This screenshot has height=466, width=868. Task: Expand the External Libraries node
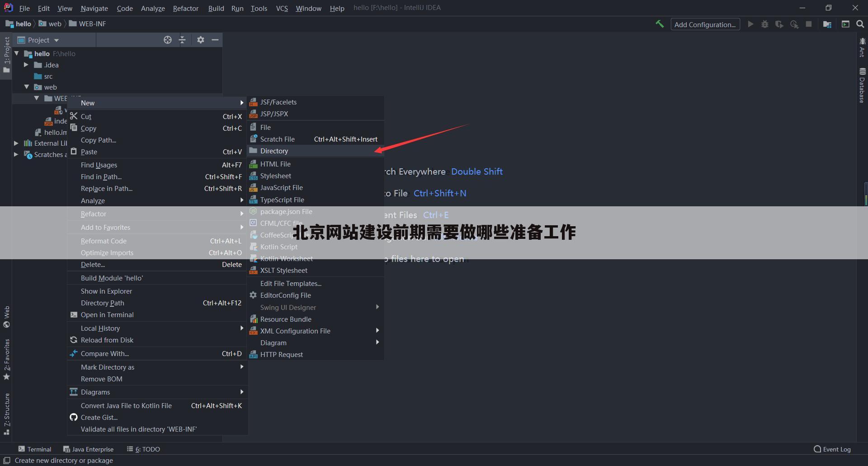pyautogui.click(x=16, y=143)
